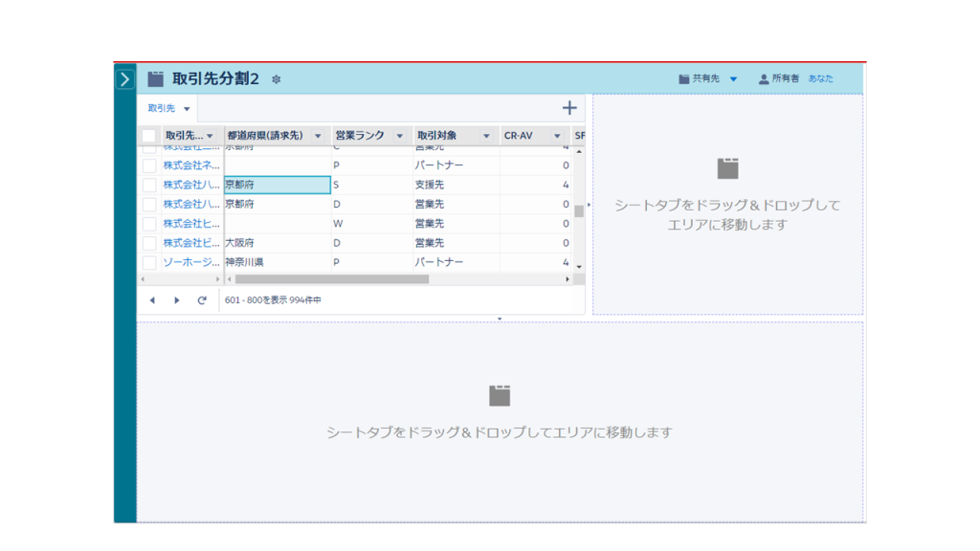Expand the left sidebar with the chevron button

tap(125, 79)
